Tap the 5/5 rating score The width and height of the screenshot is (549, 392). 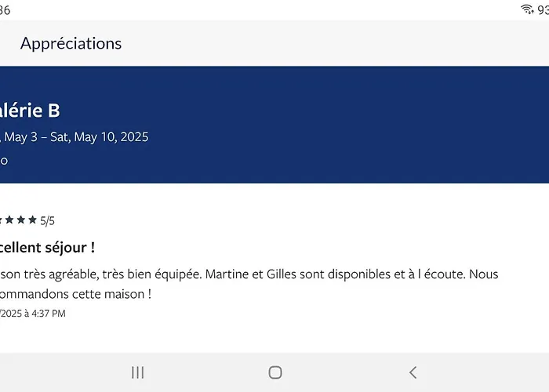pyautogui.click(x=47, y=221)
